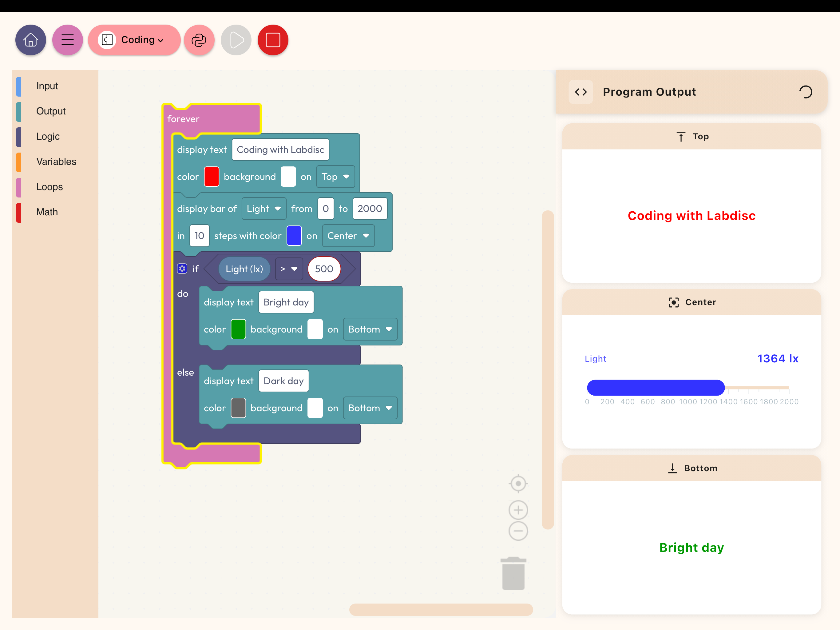Click the 'do' label on if block
The image size is (840, 630).
(182, 294)
